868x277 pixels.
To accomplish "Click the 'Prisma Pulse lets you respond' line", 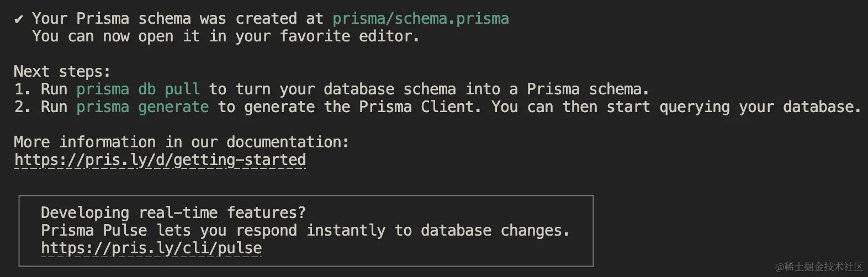I will pyautogui.click(x=305, y=231).
